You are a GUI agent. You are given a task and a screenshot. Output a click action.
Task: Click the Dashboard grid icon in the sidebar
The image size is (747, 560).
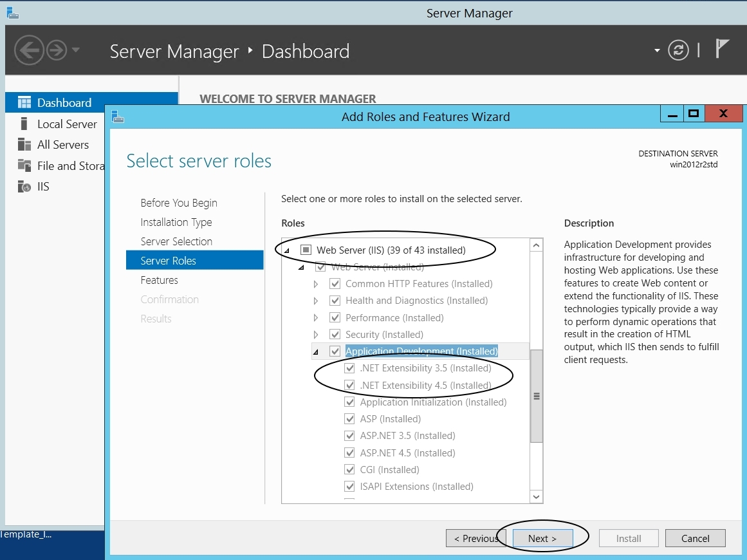coord(24,102)
